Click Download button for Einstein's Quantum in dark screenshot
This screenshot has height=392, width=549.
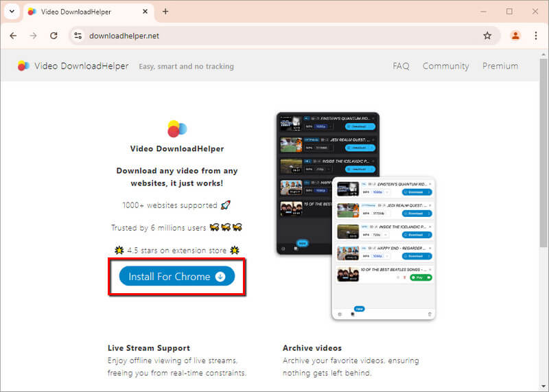click(360, 126)
